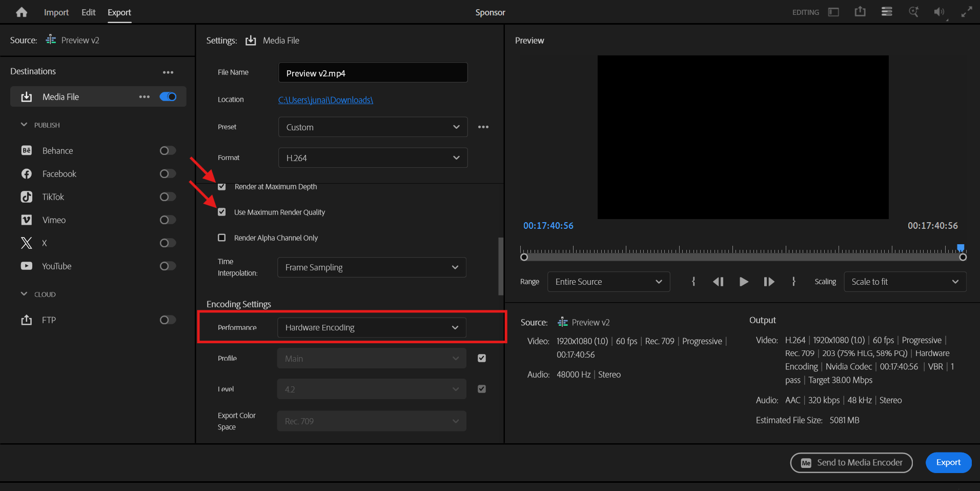Image resolution: width=980 pixels, height=491 pixels.
Task: Open the progress dashboard icon
Action: 887,11
